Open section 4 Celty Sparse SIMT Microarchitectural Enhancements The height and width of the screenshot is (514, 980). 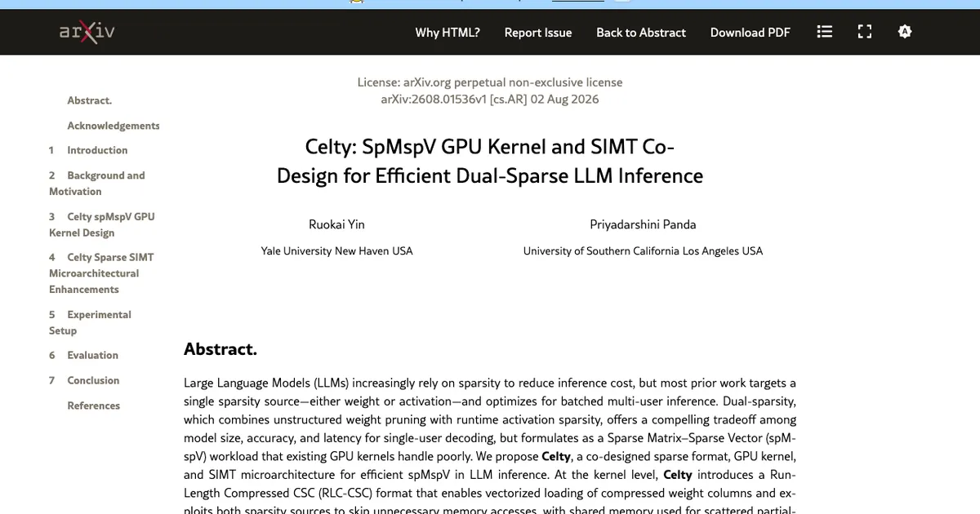coord(101,273)
